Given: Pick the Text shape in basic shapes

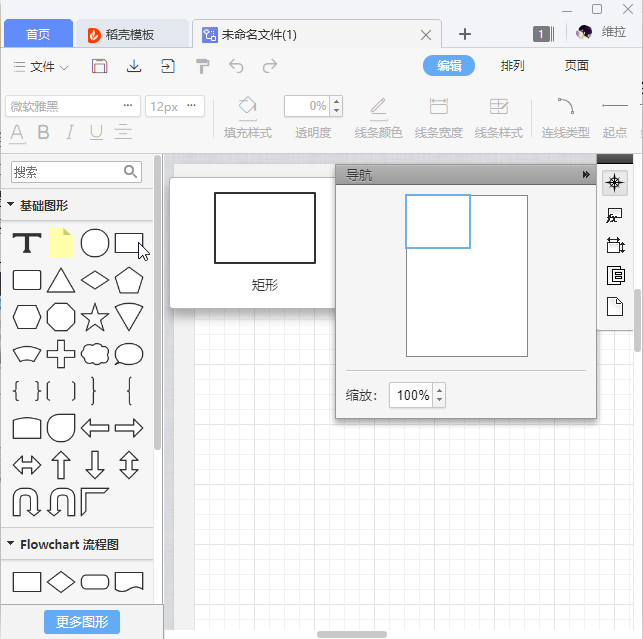Looking at the screenshot, I should 27,243.
